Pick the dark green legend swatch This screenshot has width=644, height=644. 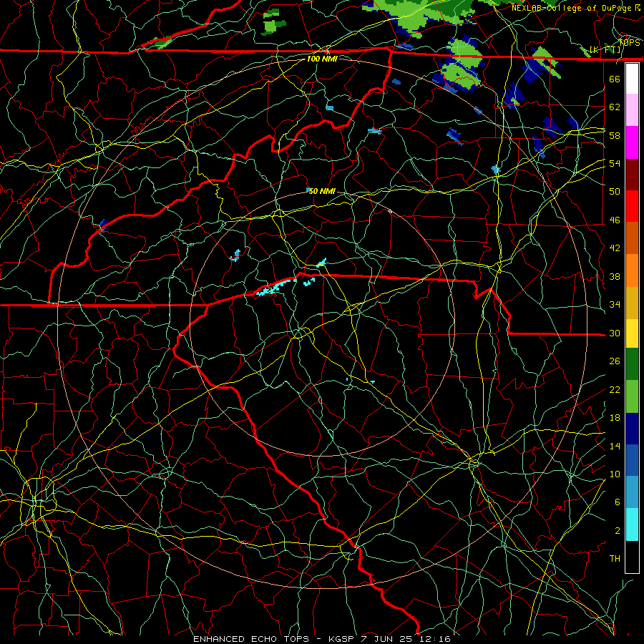click(632, 364)
